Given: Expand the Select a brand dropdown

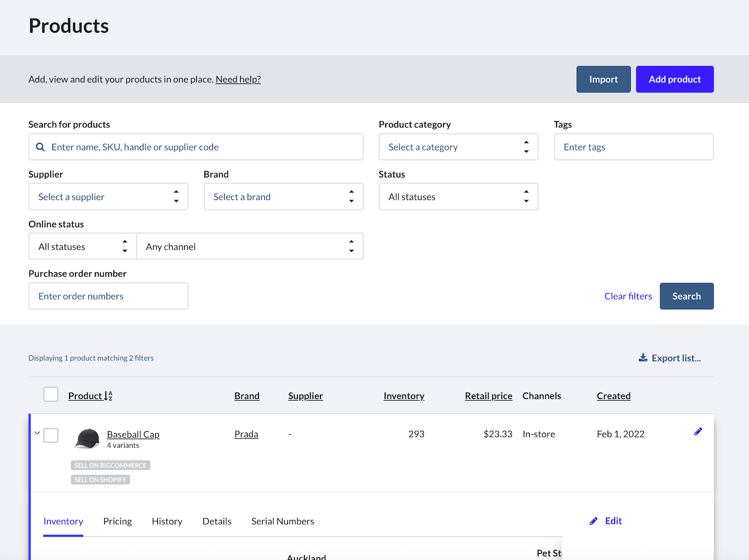Looking at the screenshot, I should point(283,197).
